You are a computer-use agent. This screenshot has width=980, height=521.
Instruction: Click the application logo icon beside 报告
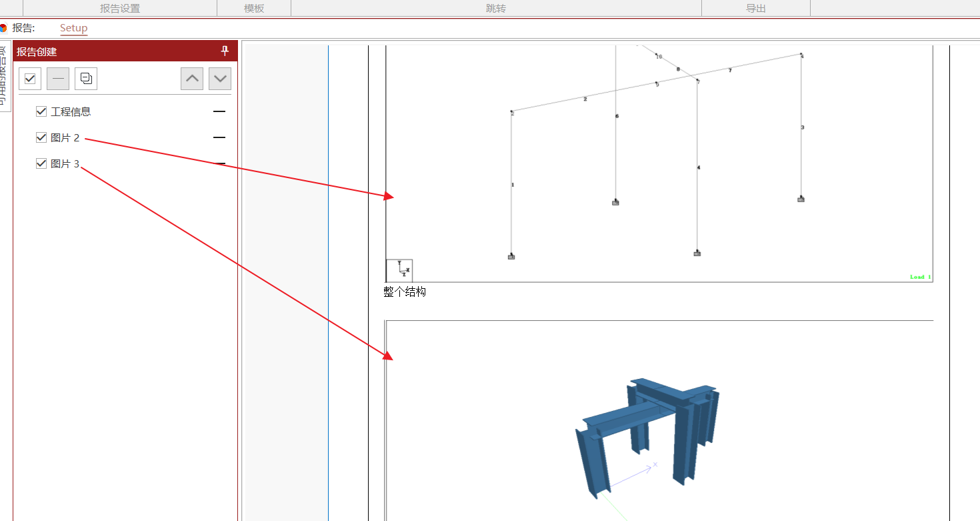pyautogui.click(x=3, y=28)
